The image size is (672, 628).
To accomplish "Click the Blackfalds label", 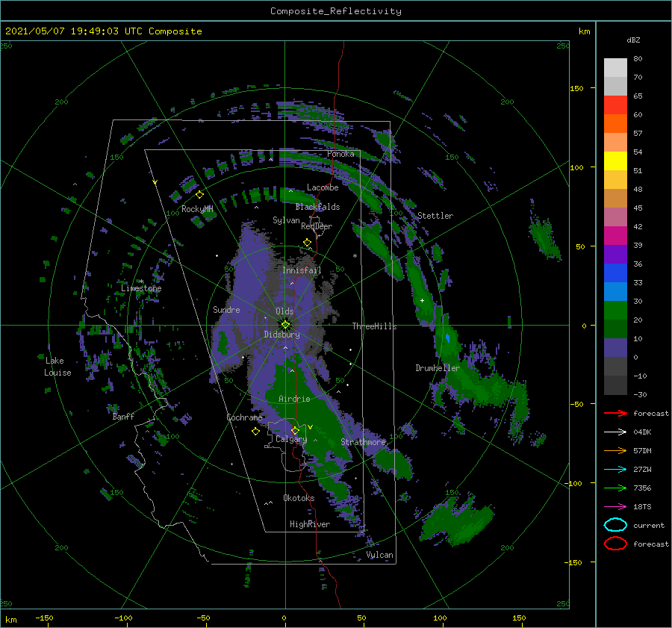I will (x=317, y=207).
